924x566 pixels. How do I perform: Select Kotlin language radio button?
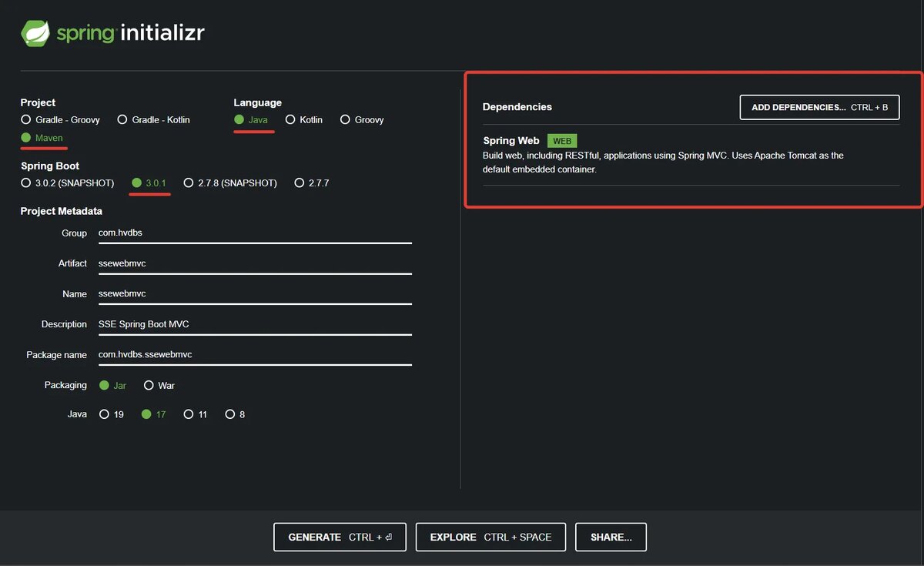(303, 120)
